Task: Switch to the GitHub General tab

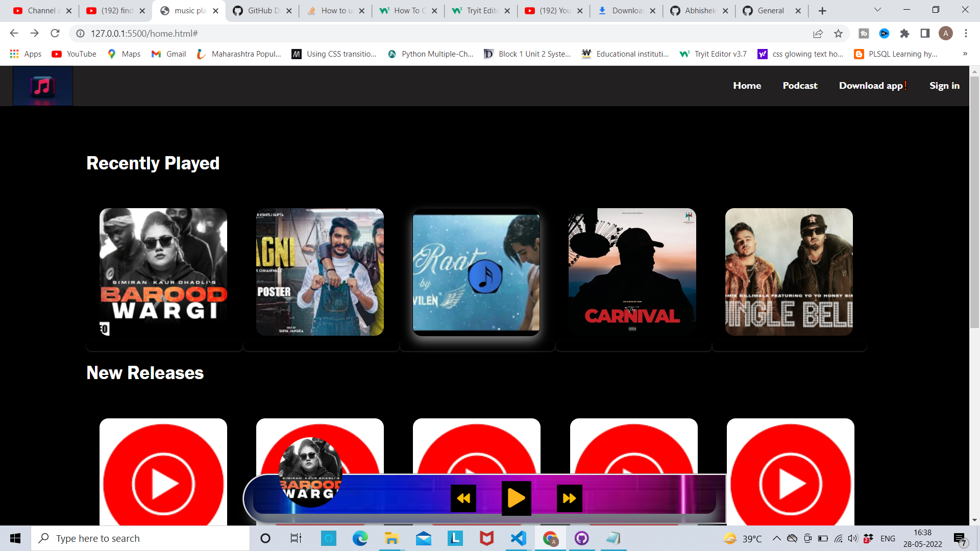Action: point(771,11)
